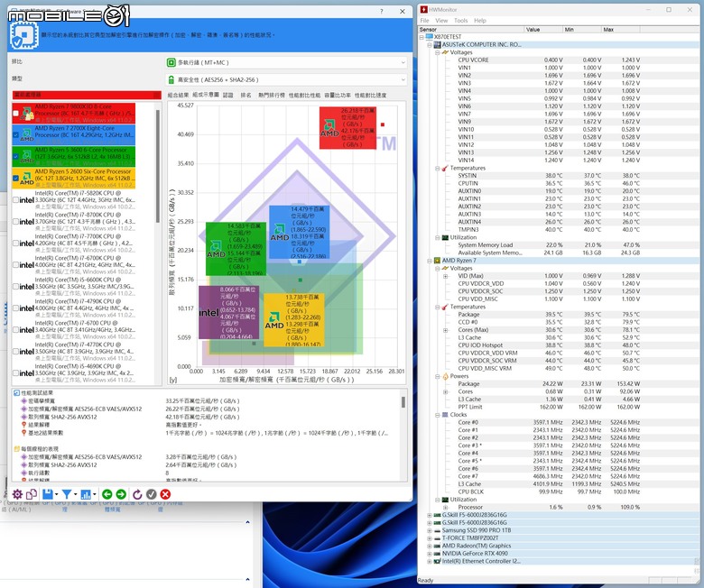704x588 pixels.
Task: Click the Max column header in HWMonitor
Action: 621,29
